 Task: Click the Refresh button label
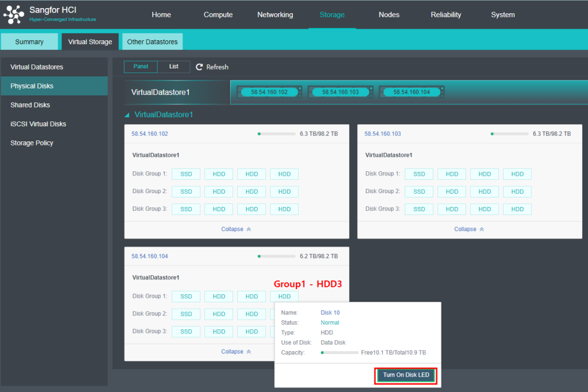click(x=217, y=67)
